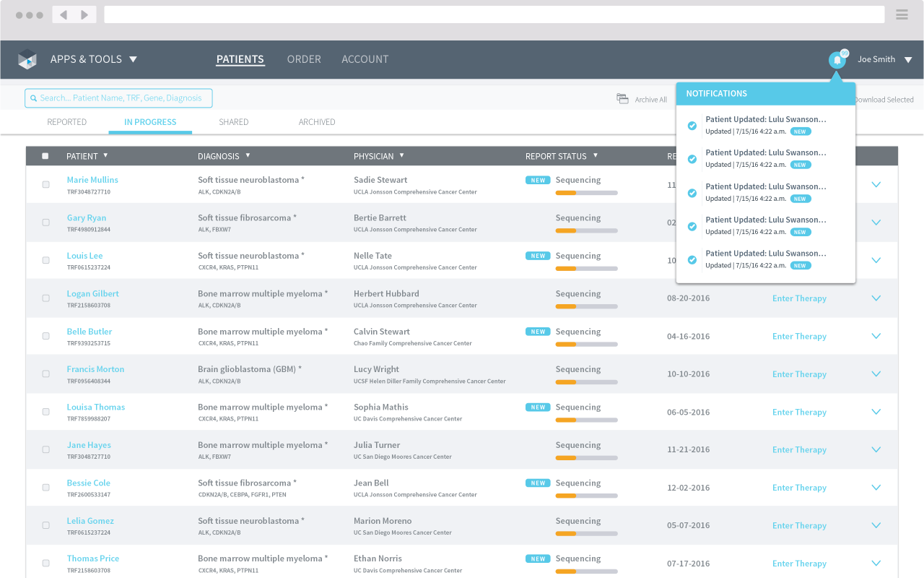Expand the Francis Morton row chevron
The height and width of the screenshot is (578, 924).
click(x=876, y=374)
